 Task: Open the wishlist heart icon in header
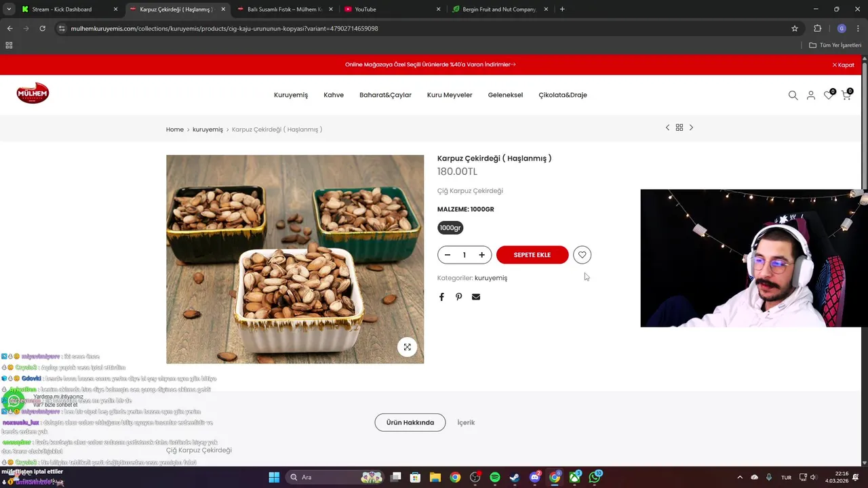[x=829, y=95]
